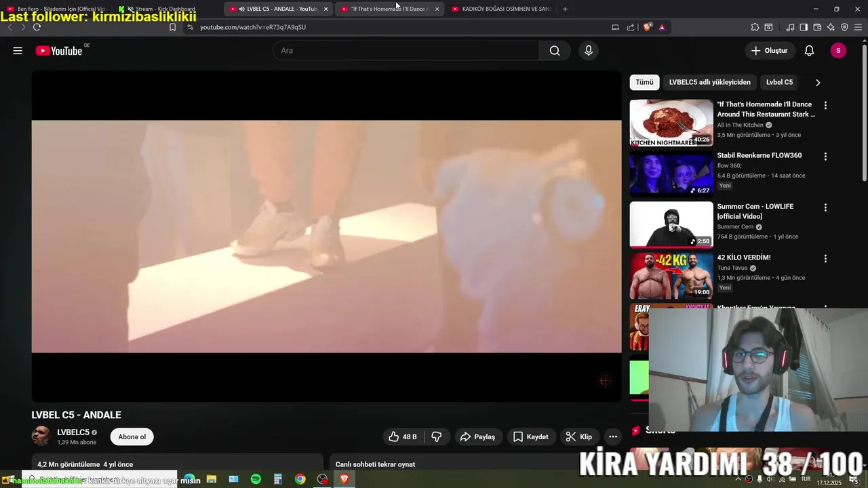The image size is (868, 488).
Task: Click the page vertical scrollbar
Action: [864, 112]
